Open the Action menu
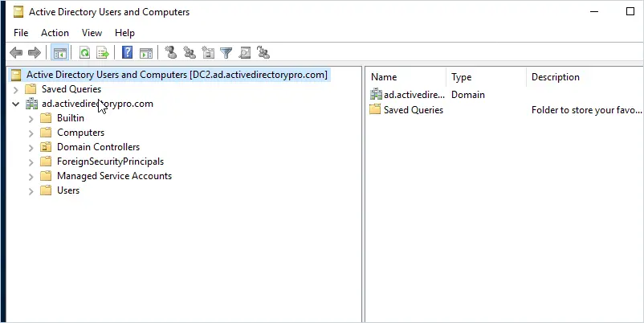The image size is (644, 323). pyautogui.click(x=55, y=33)
